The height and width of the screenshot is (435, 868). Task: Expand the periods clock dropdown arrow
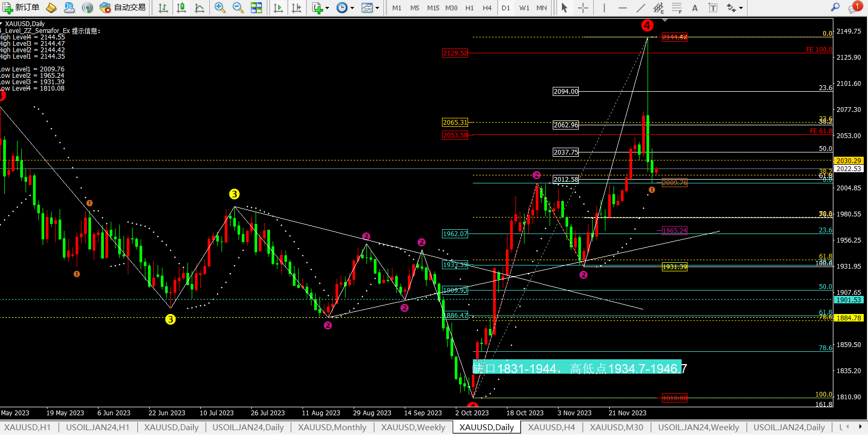point(352,8)
